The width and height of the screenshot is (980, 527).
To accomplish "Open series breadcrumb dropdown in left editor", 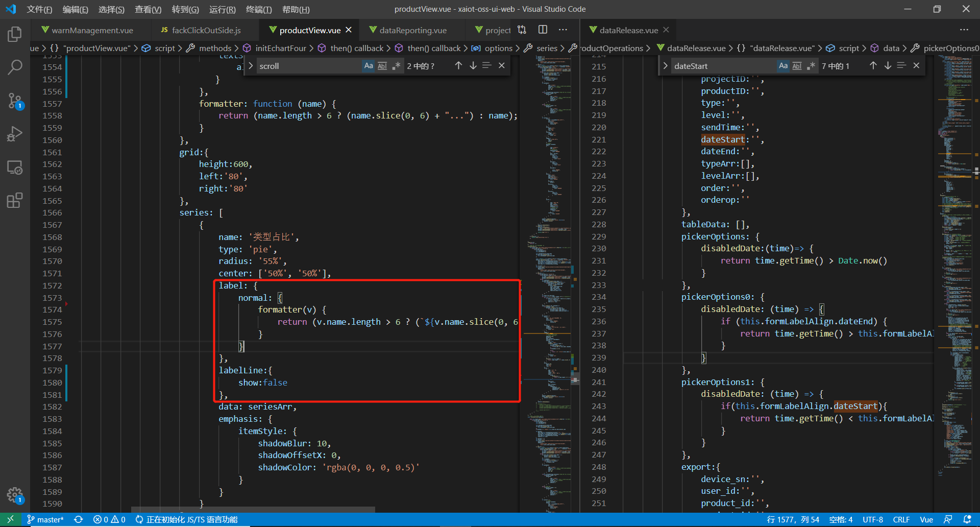I will click(547, 48).
